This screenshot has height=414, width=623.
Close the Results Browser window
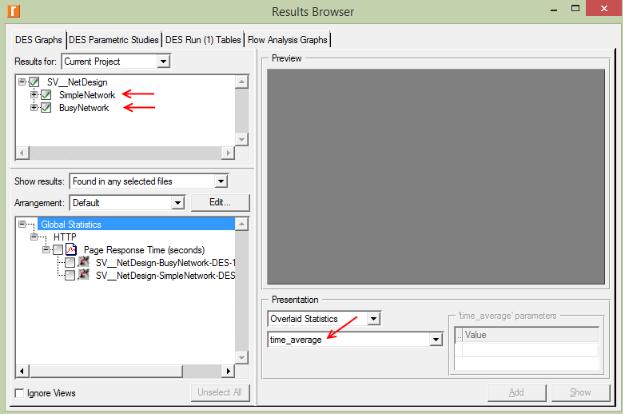[x=604, y=8]
